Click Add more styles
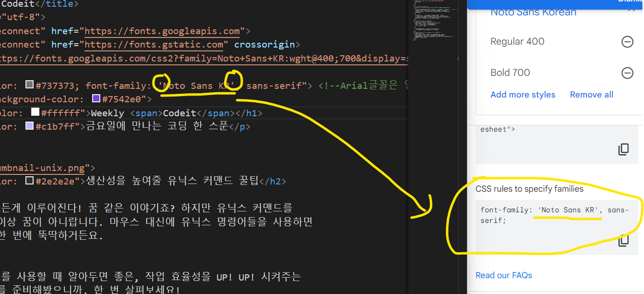The width and height of the screenshot is (644, 294). click(x=523, y=95)
